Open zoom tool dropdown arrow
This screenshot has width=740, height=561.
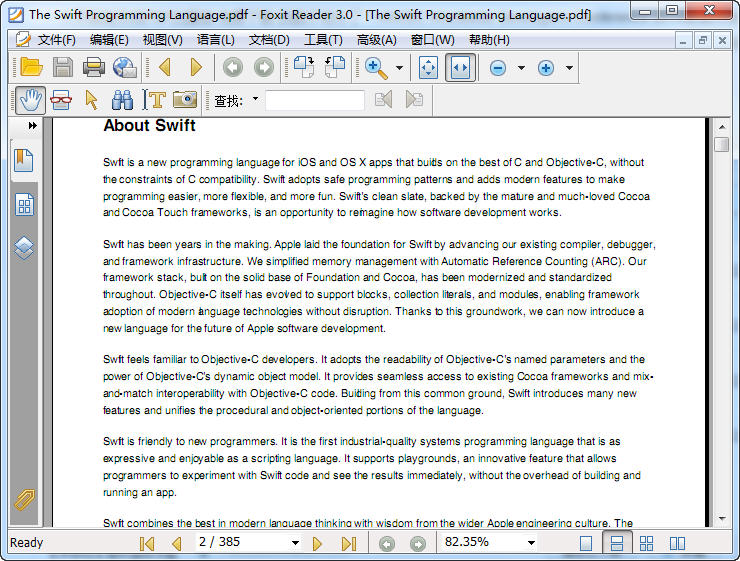click(x=399, y=68)
